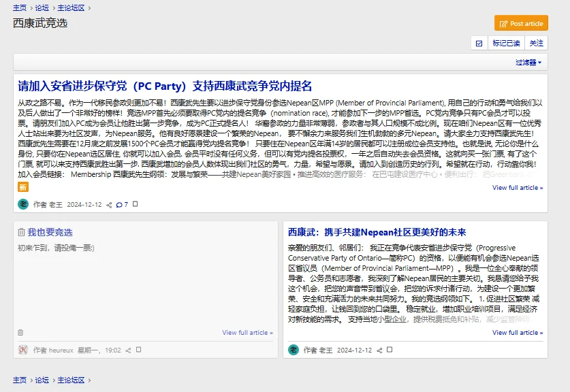Image resolution: width=570 pixels, height=392 pixels.
Task: Go to 主论坛区 in the bottom breadcrumb
Action: [71, 380]
